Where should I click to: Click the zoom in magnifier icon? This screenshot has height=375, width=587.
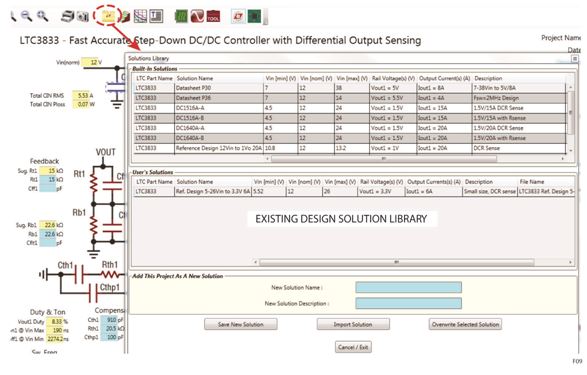(x=42, y=16)
